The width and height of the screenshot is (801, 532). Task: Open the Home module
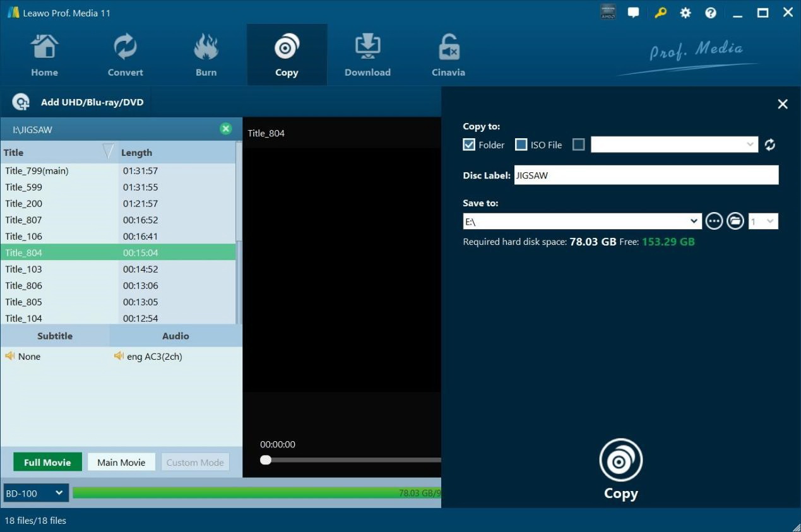(44, 55)
